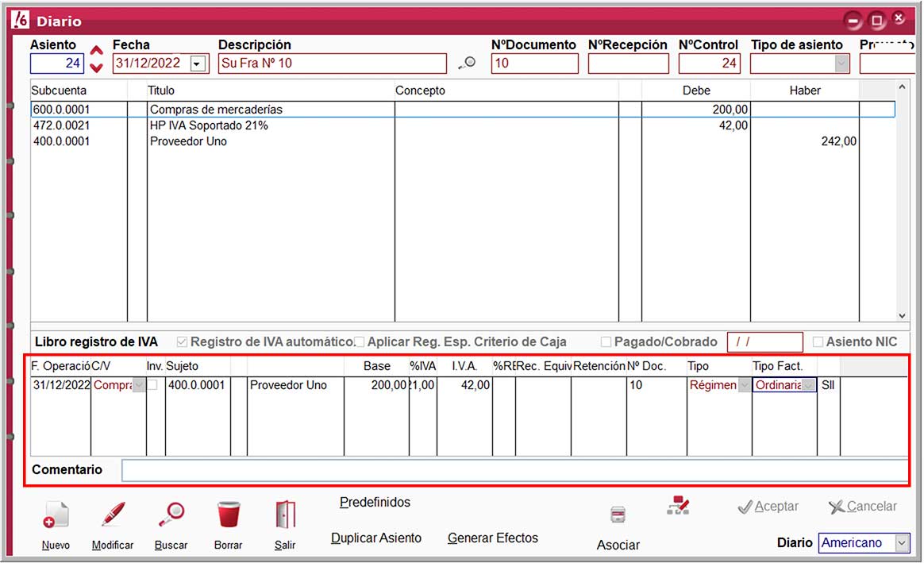
Task: Expand the Ordinaria Tipo Fact. dropdown
Action: (x=809, y=385)
